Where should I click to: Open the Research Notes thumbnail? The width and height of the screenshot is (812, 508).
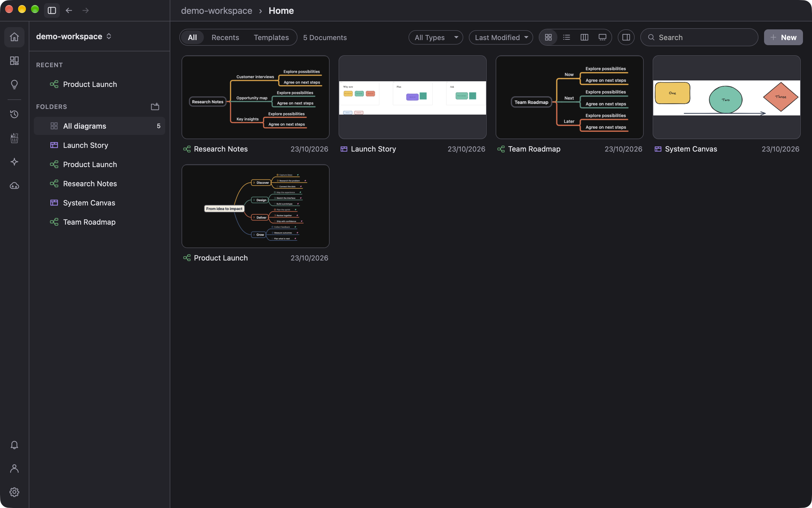click(x=255, y=97)
